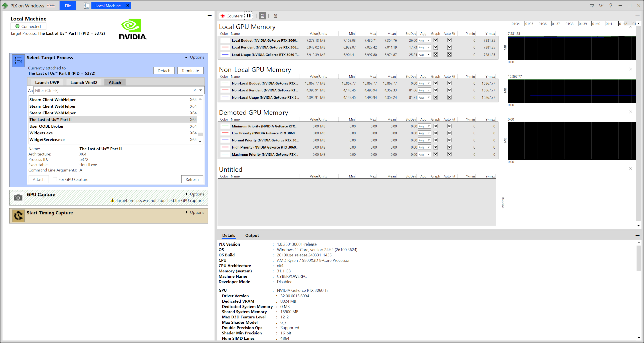Open Agg dropdown for Local Budget
Image resolution: width=644 pixels, height=343 pixels.
pyautogui.click(x=424, y=40)
